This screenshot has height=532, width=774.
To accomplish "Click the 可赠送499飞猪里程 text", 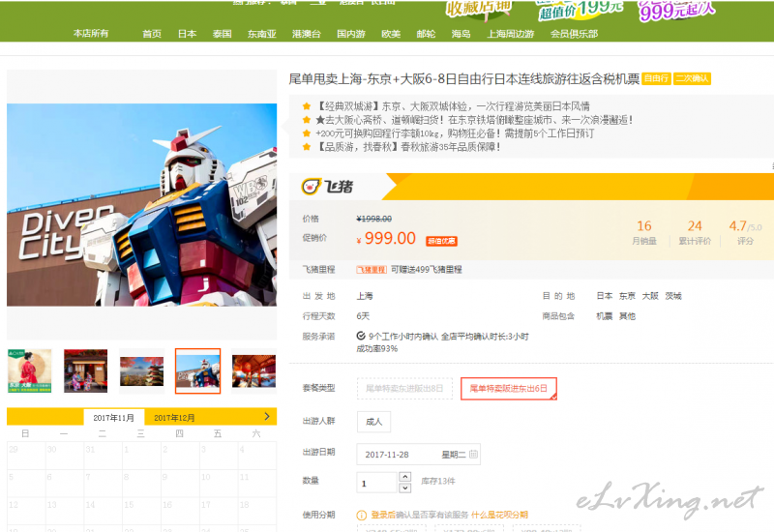I will 427,270.
